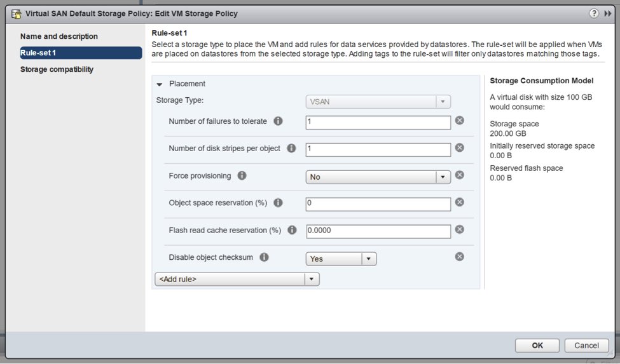Open the Disable object checksum dropdown
The height and width of the screenshot is (364, 620).
[x=341, y=259]
